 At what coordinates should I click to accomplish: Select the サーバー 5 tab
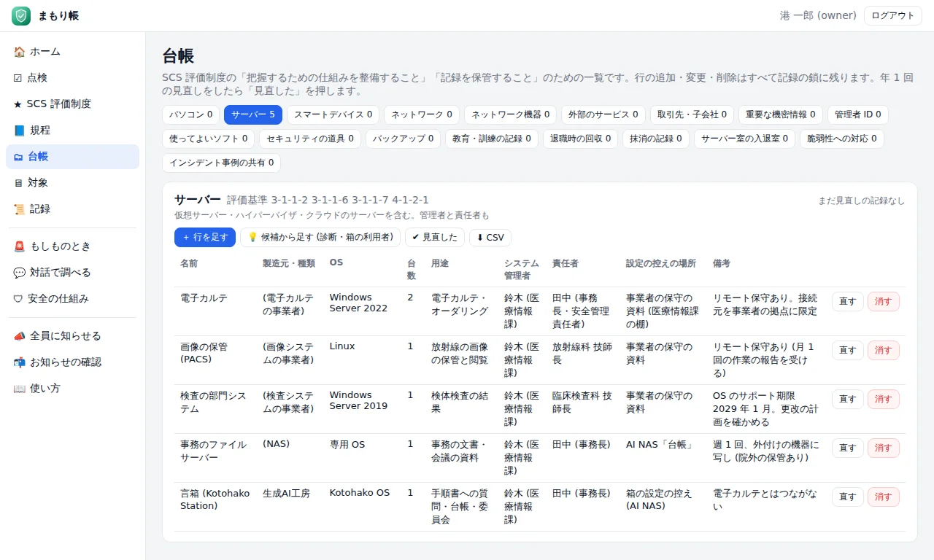253,114
